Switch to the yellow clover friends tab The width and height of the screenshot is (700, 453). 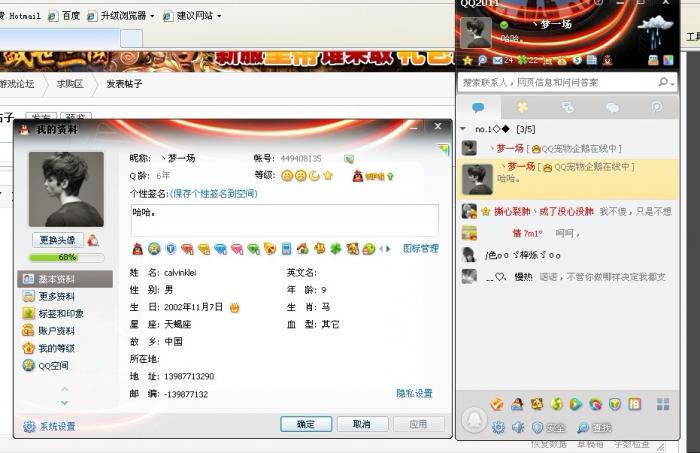(522, 107)
